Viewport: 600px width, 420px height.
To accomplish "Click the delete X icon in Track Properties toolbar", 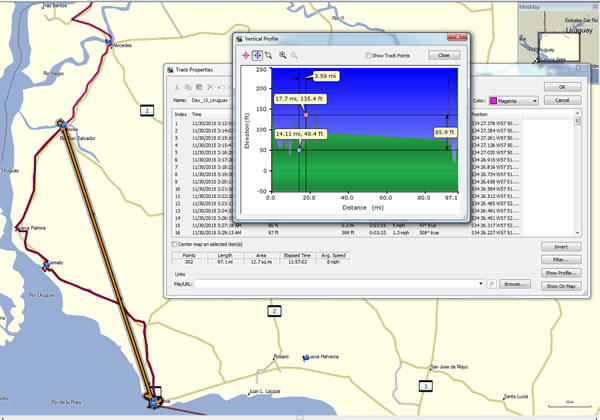I will (x=210, y=87).
